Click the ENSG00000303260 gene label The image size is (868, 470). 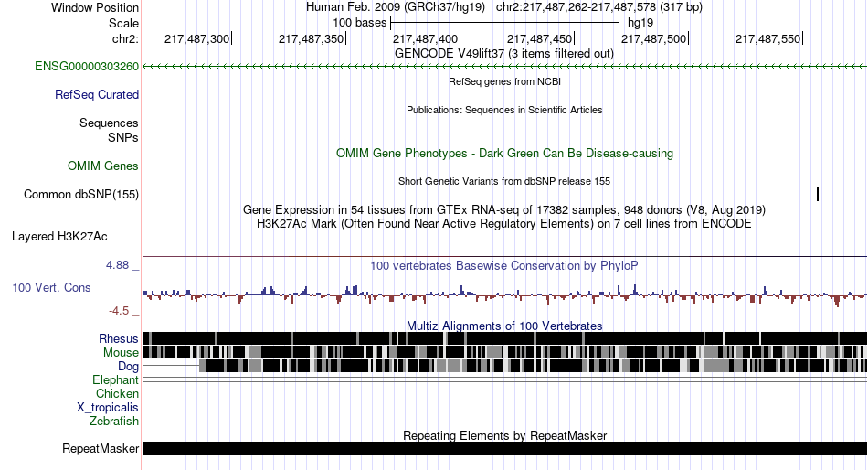click(x=87, y=67)
